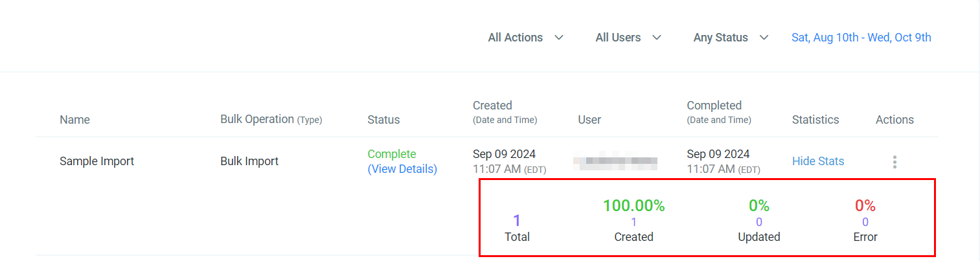980x261 pixels.
Task: Click the Completed column header
Action: pyautogui.click(x=719, y=112)
